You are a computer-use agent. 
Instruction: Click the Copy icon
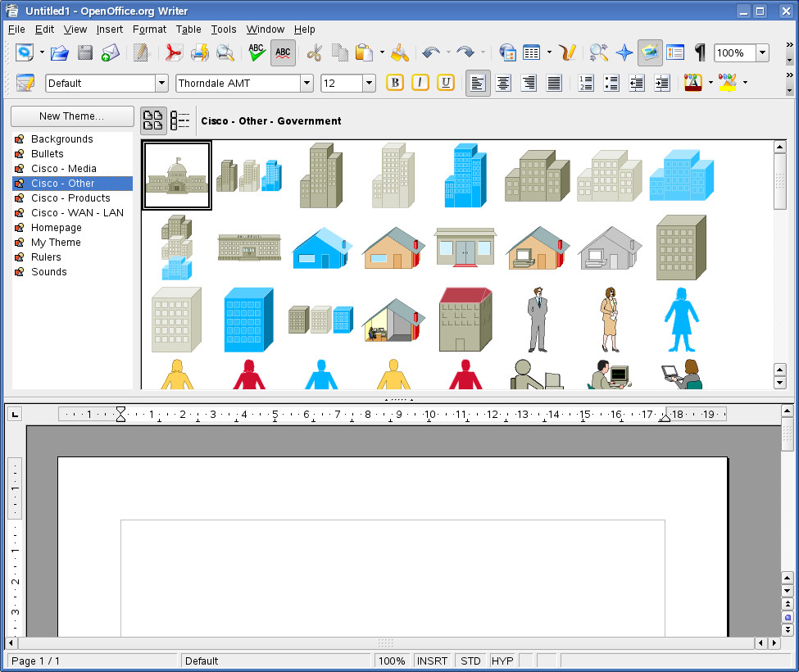click(x=339, y=52)
